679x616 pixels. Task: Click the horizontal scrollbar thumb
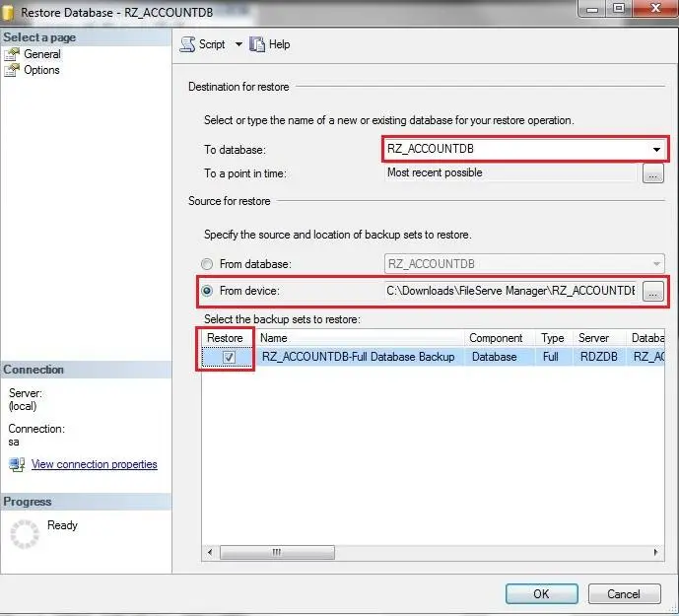pos(277,552)
